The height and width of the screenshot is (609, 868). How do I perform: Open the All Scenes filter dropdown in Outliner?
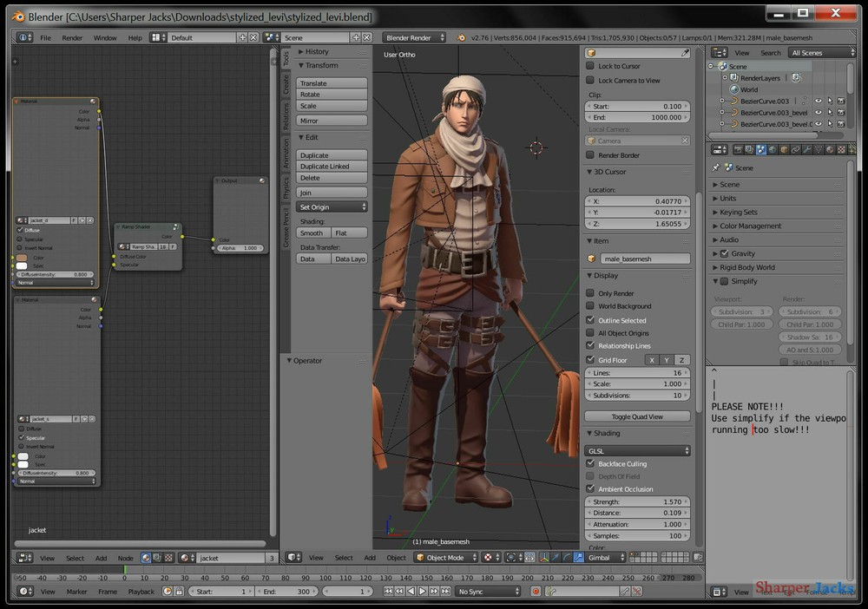point(819,52)
